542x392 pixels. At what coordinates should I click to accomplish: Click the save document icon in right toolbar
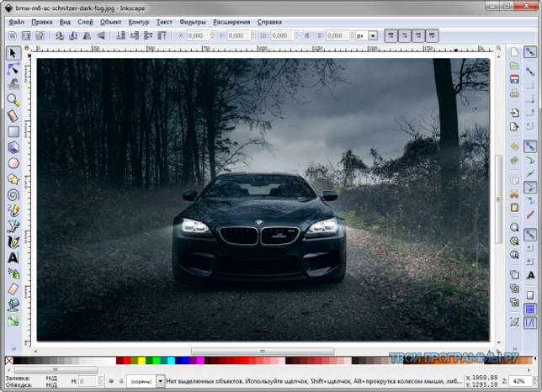[x=514, y=79]
